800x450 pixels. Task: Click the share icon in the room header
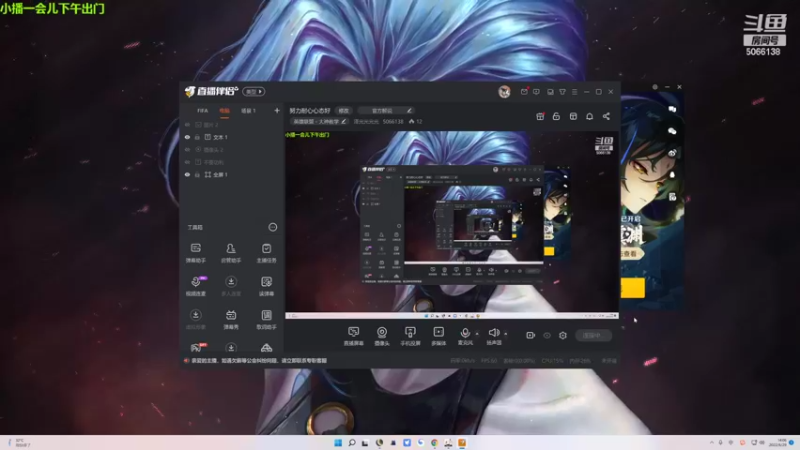(606, 116)
